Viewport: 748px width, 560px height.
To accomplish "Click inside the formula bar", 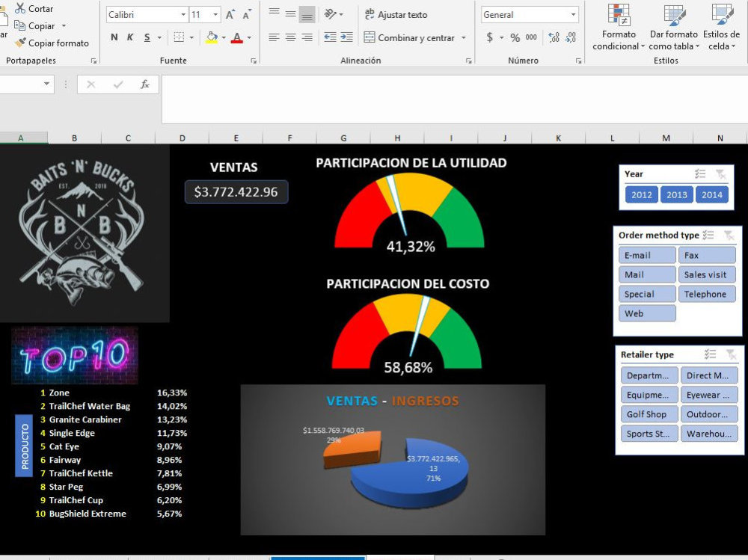I will click(455, 99).
